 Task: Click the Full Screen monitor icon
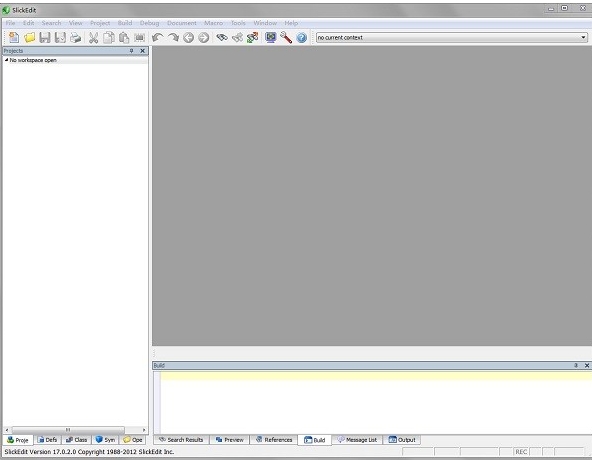coord(270,37)
